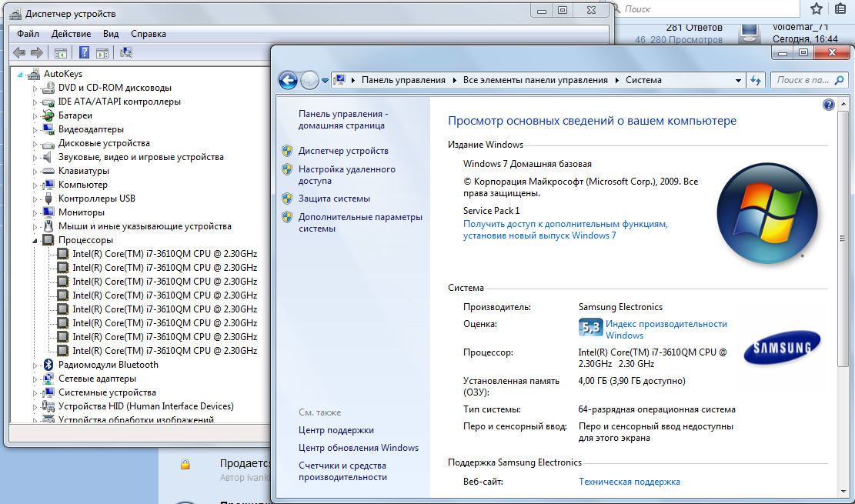The height and width of the screenshot is (504, 855).
Task: Click the AutoKeys computer root icon
Action: [x=34, y=74]
